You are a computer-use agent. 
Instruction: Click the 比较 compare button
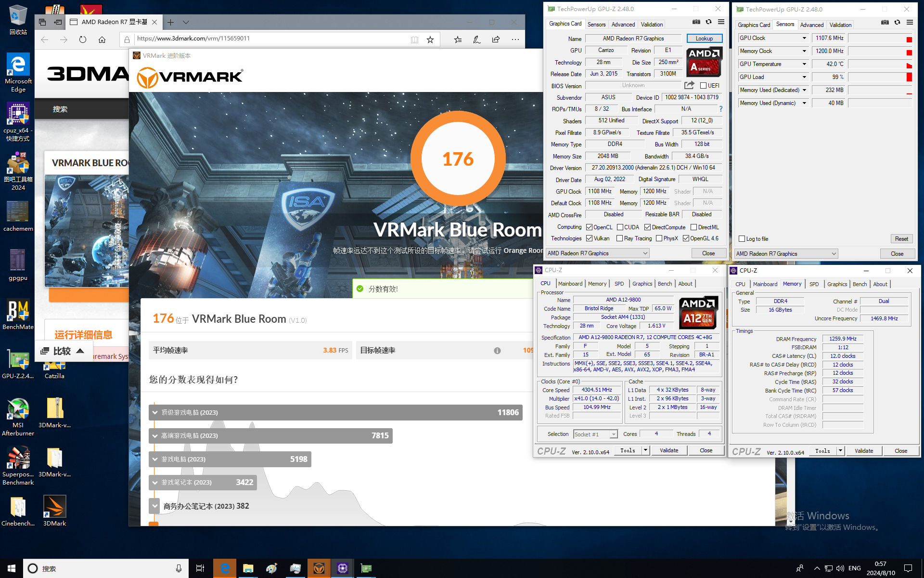(63, 351)
